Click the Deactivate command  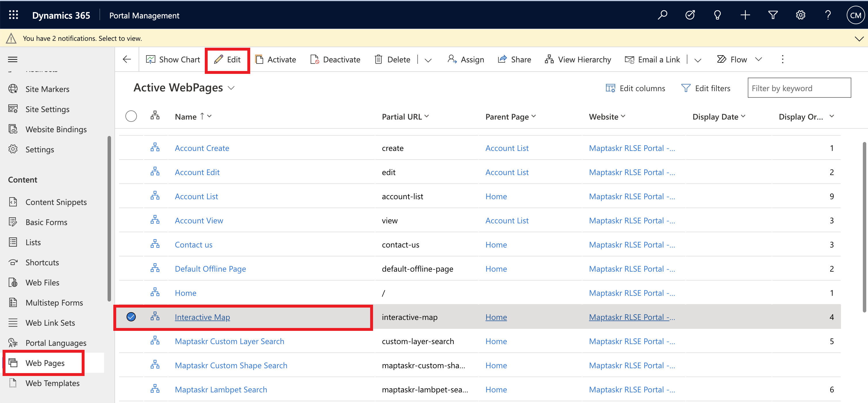pyautogui.click(x=335, y=60)
